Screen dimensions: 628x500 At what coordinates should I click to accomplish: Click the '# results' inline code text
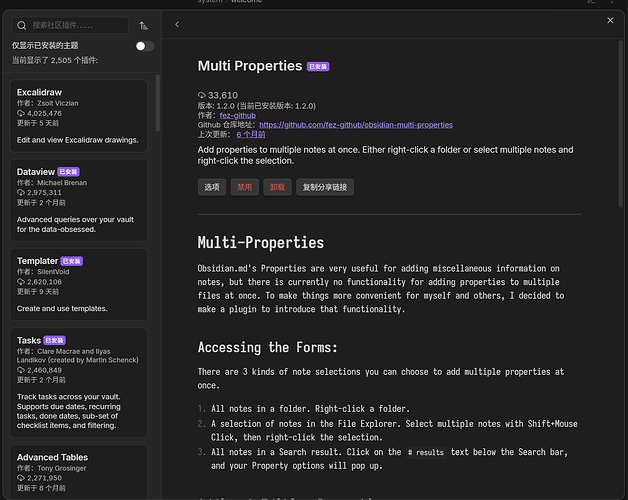[x=426, y=453]
